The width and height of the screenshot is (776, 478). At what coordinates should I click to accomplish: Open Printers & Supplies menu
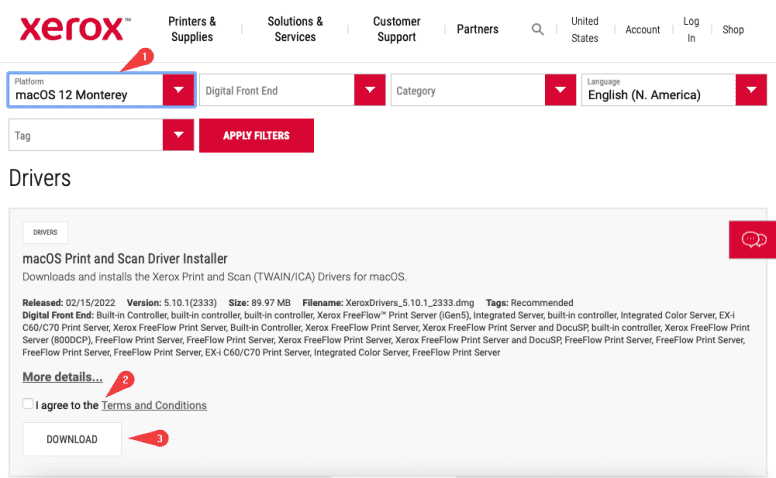[x=192, y=29]
